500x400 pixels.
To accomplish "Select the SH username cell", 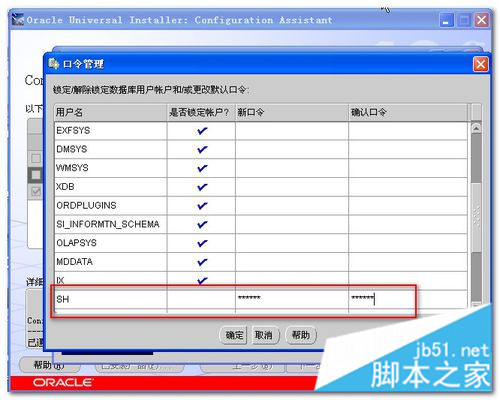I will (x=110, y=299).
